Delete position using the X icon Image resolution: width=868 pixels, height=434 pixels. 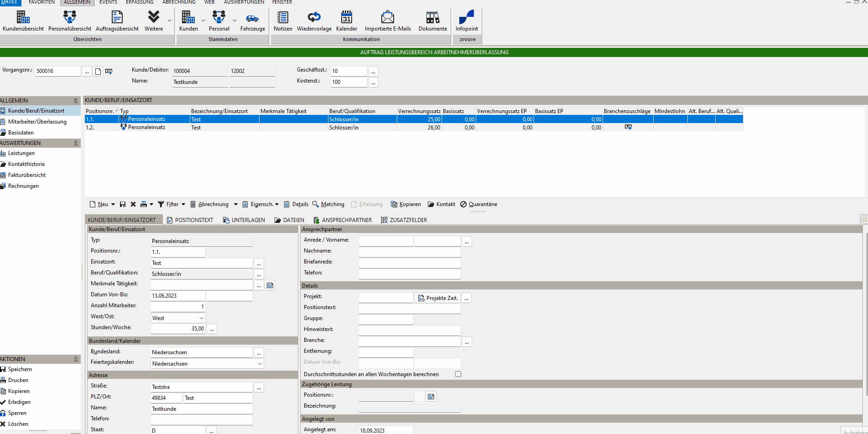coord(133,204)
